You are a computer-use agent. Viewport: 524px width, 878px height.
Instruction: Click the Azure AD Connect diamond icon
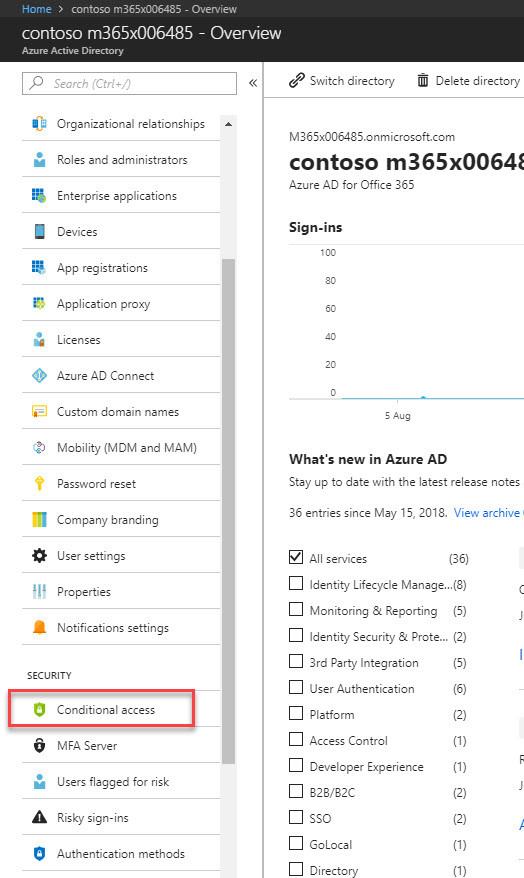[39, 375]
